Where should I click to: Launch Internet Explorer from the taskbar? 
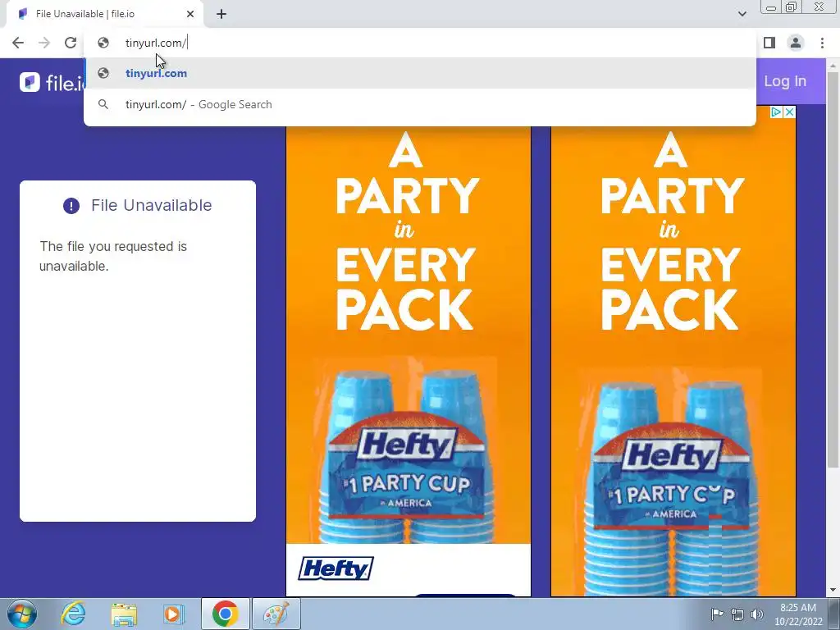point(73,614)
